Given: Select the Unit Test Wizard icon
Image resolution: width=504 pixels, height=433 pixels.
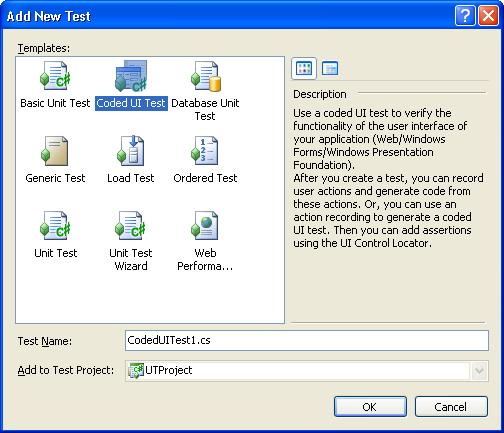Looking at the screenshot, I should tap(130, 226).
